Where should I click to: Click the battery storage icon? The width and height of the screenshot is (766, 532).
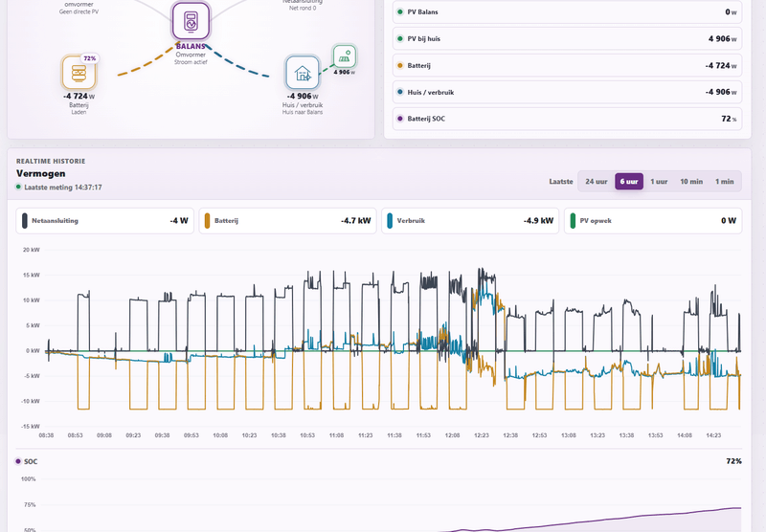[79, 74]
